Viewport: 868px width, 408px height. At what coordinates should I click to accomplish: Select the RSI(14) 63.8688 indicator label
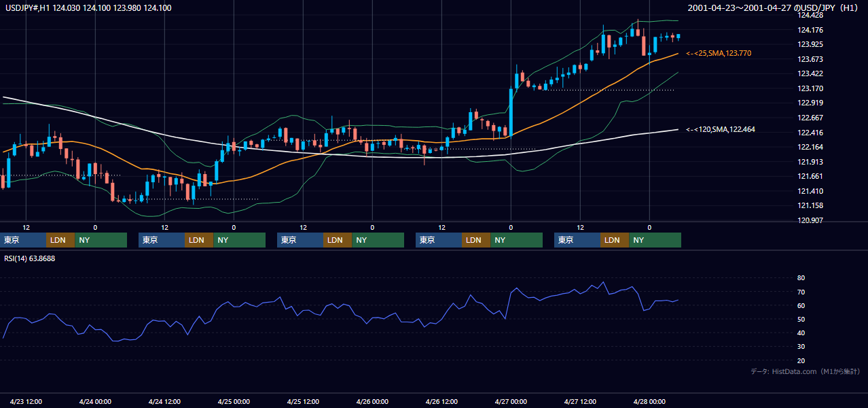pyautogui.click(x=30, y=258)
